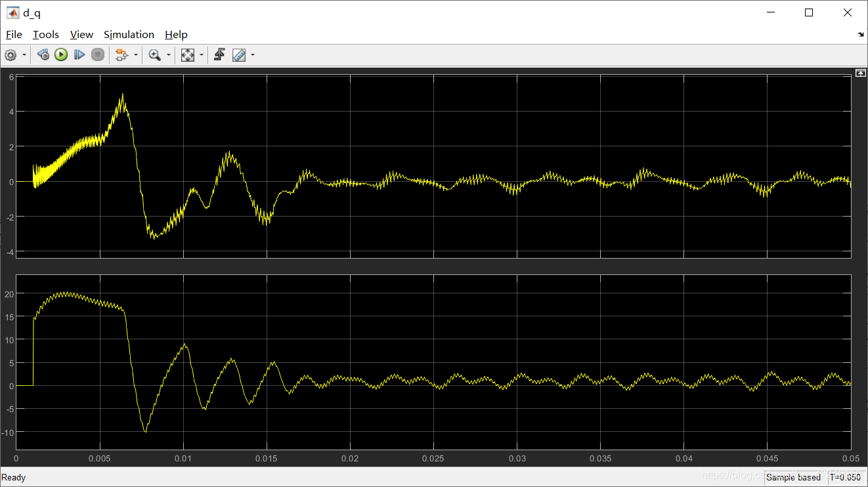The height and width of the screenshot is (487, 868).
Task: Open the Tools menu
Action: (x=46, y=35)
